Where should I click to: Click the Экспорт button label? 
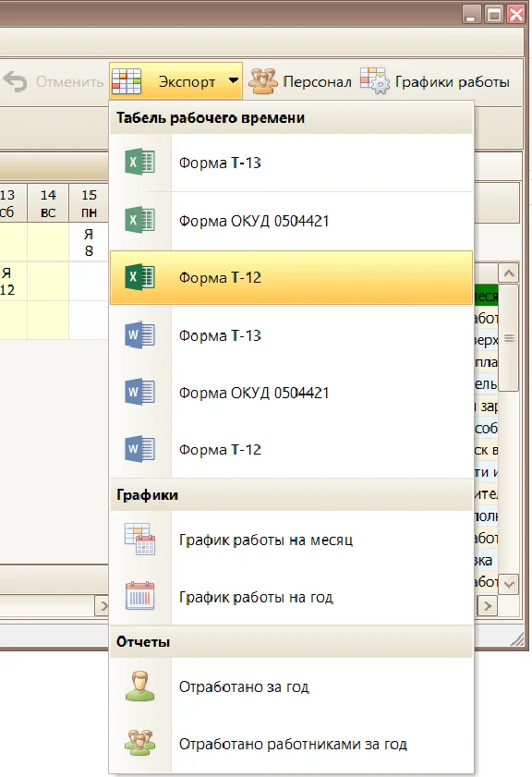pos(187,81)
